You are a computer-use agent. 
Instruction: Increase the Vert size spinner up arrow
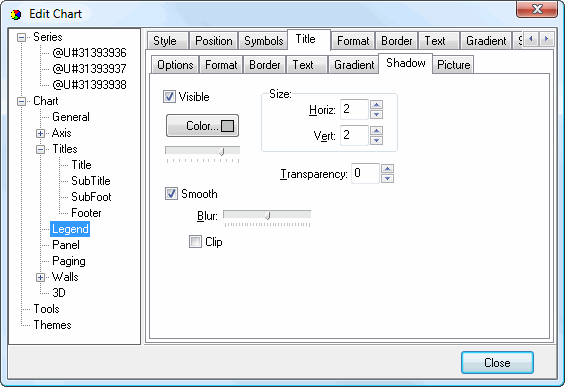(x=377, y=130)
